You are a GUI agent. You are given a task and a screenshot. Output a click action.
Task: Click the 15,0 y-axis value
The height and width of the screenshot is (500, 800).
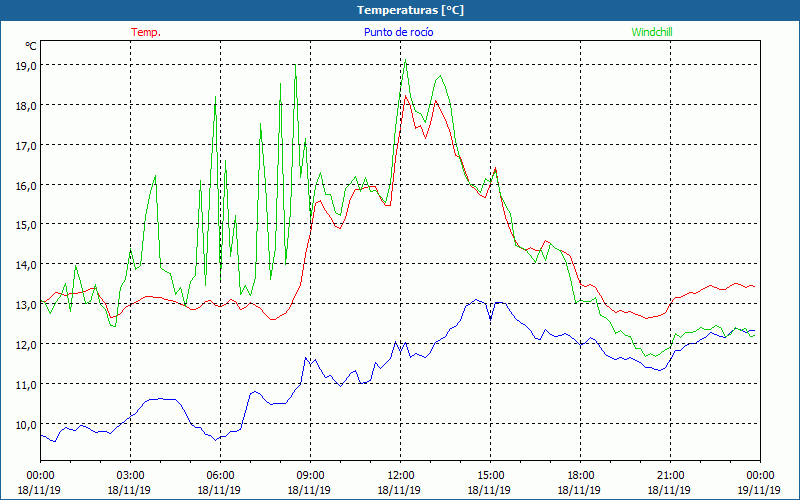pyautogui.click(x=26, y=224)
